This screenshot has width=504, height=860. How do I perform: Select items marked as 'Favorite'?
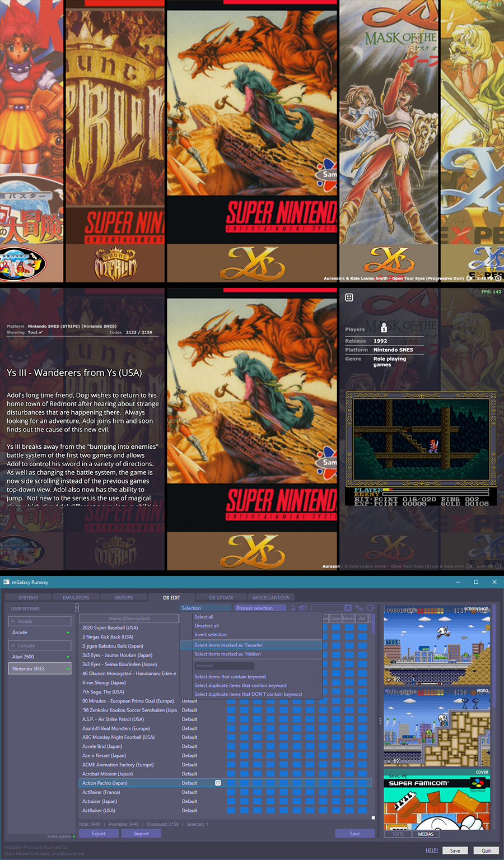click(x=251, y=645)
